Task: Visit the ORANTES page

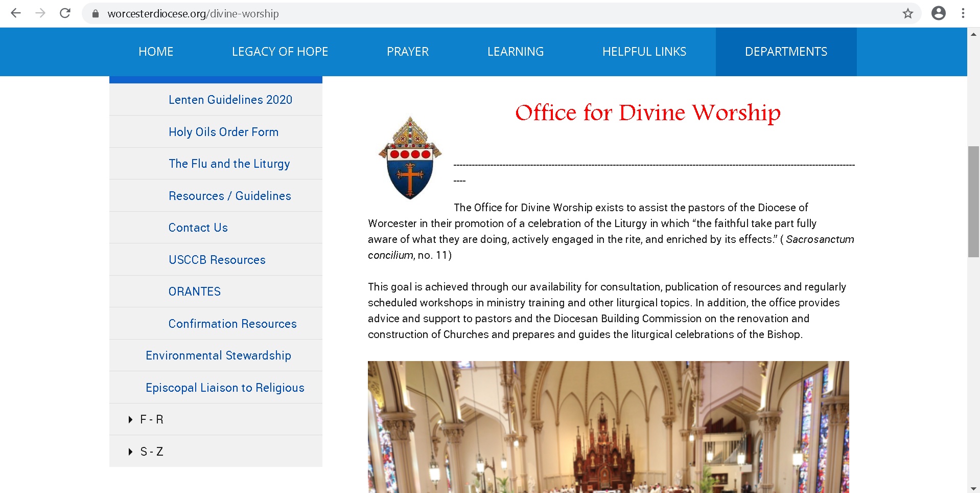Action: coord(194,291)
